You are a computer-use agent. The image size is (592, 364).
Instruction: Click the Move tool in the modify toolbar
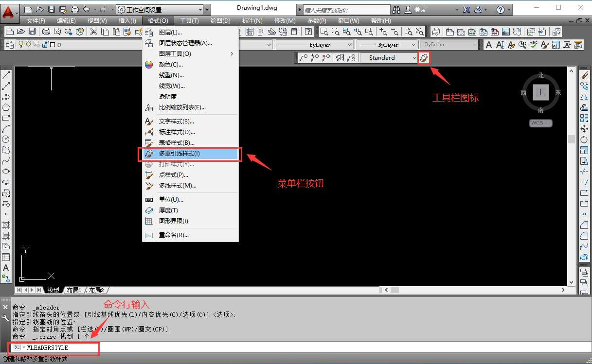(x=584, y=129)
